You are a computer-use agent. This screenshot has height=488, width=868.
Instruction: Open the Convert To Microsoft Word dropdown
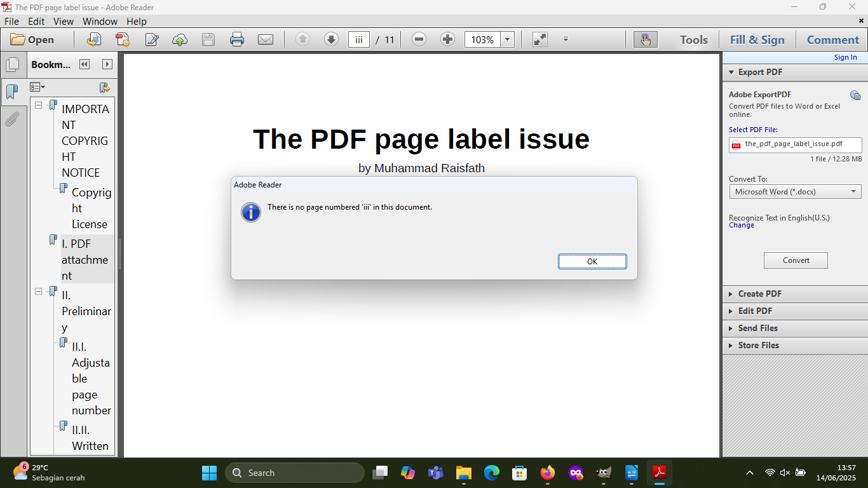click(795, 191)
